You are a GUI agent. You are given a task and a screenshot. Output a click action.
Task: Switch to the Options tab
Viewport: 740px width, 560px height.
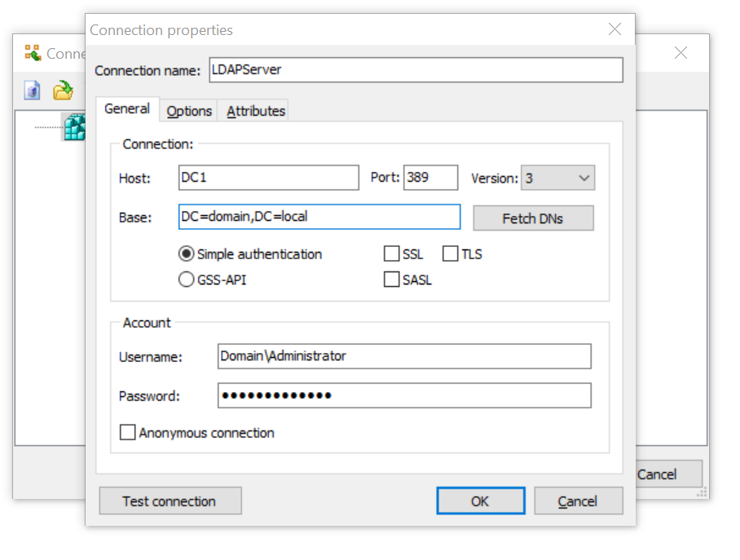(x=189, y=111)
